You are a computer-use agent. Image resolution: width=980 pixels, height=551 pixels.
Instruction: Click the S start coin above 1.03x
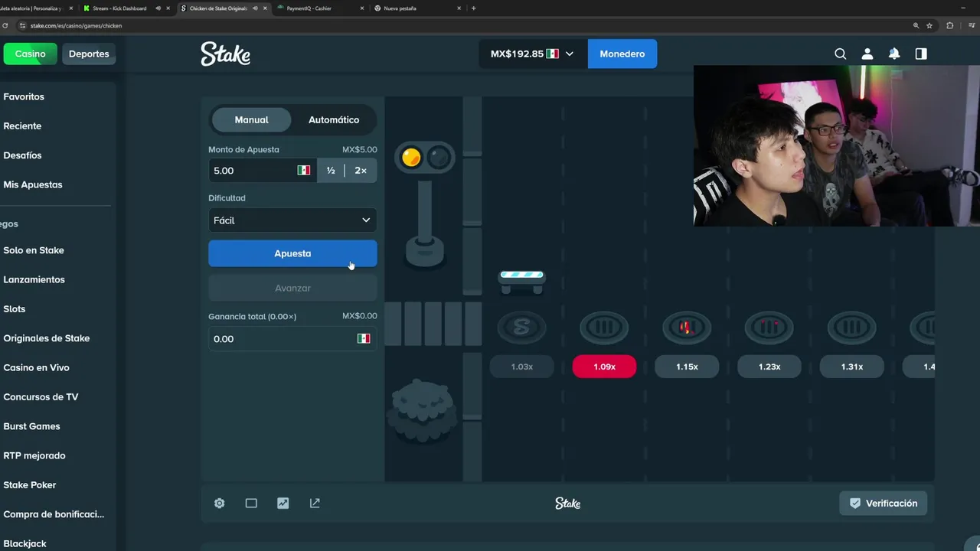(x=521, y=328)
